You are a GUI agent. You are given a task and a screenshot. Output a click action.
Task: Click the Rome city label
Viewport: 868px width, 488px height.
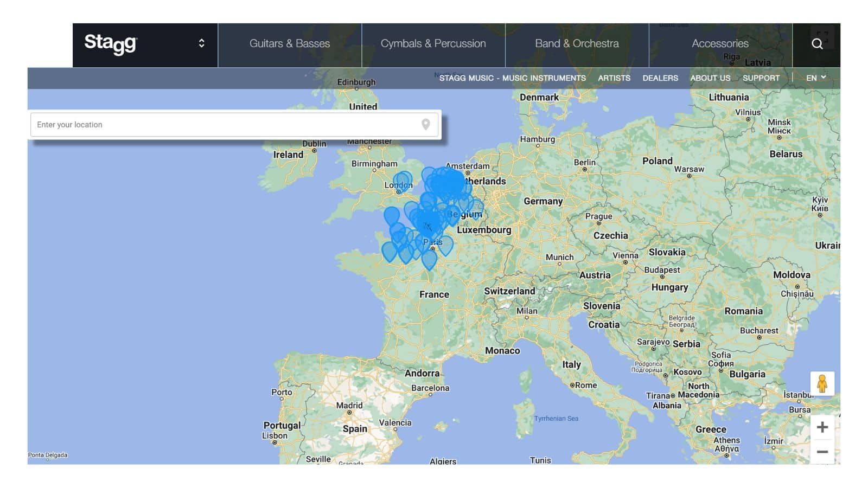pyautogui.click(x=585, y=386)
